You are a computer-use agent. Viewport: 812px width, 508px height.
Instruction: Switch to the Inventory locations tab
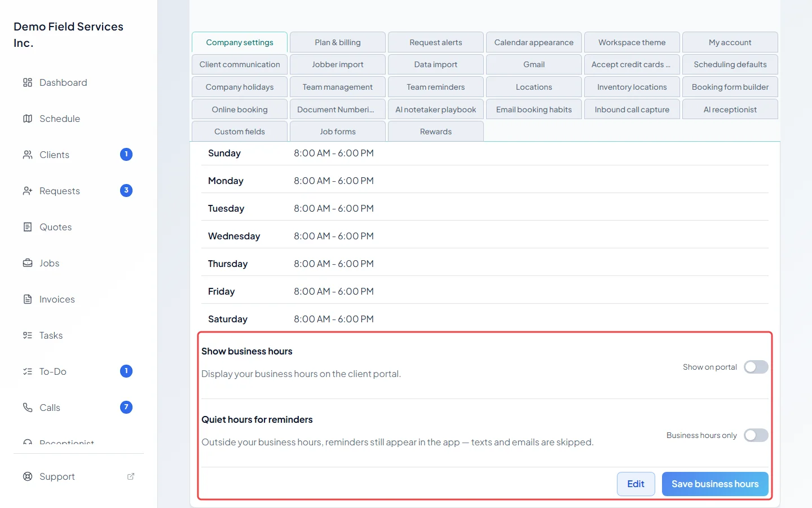pyautogui.click(x=632, y=87)
